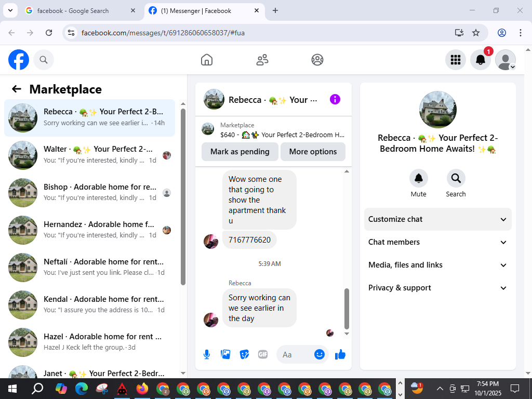Viewport: 532px width, 399px height.
Task: Expand the Chat members section
Action: coord(437,242)
